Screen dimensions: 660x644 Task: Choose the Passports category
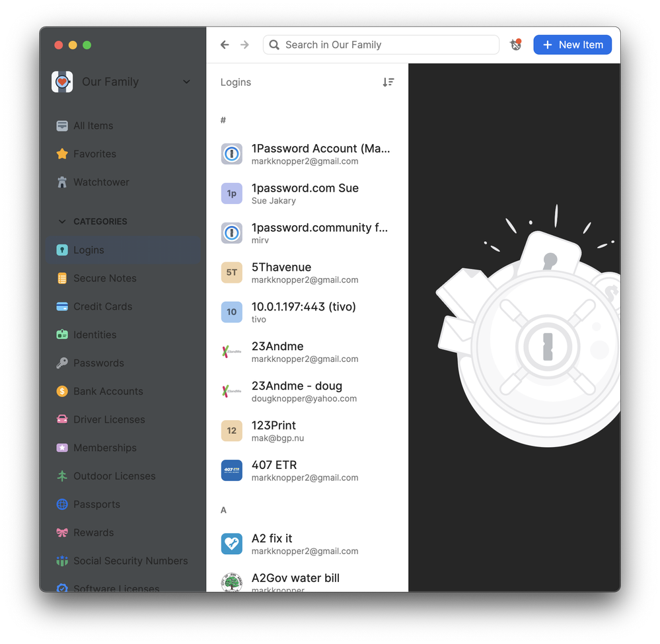96,505
